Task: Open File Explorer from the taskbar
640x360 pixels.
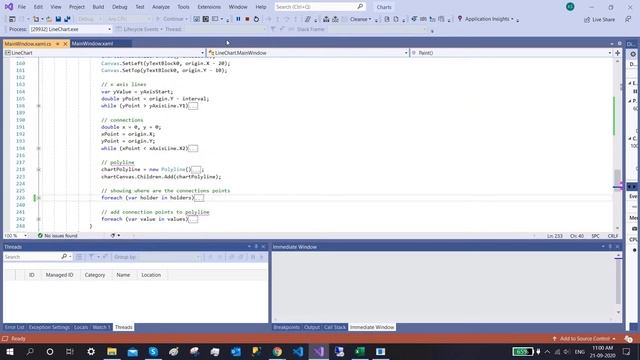Action: click(112, 351)
